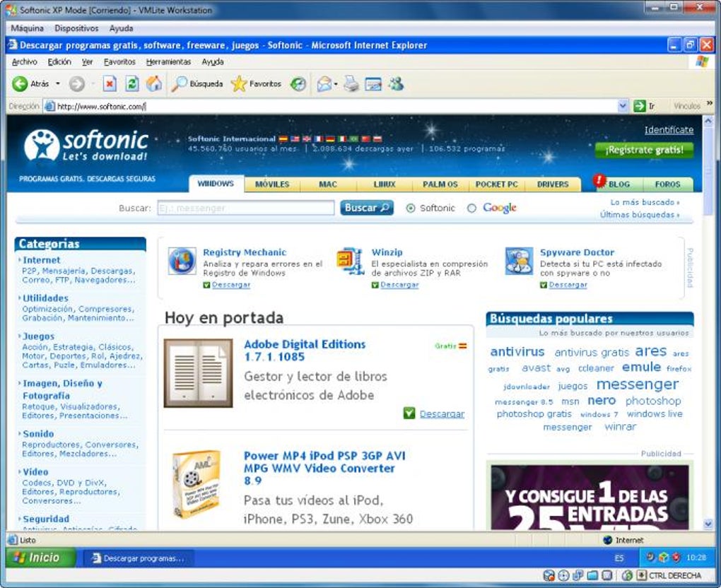Open the Power MP4 Video Converter box image
The width and height of the screenshot is (721, 588).
click(196, 483)
